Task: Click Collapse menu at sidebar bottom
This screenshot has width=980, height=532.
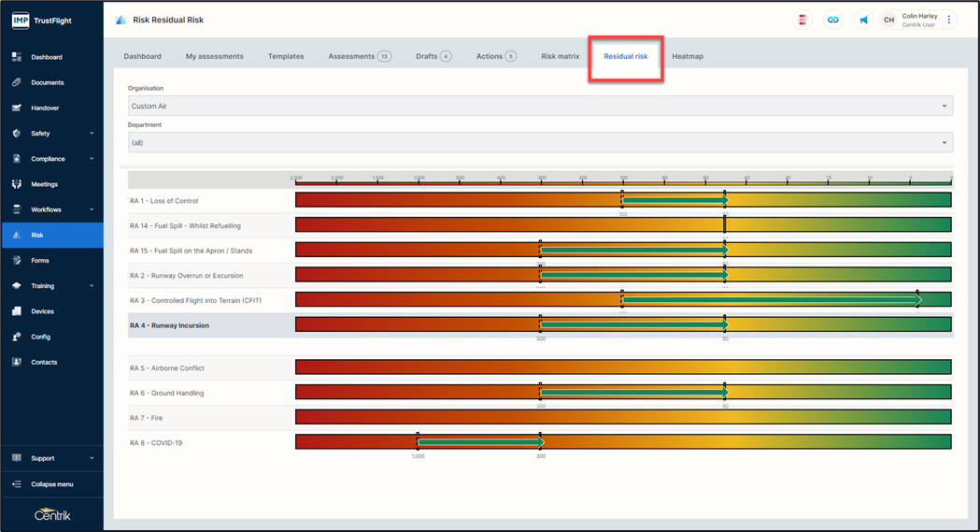Action: (x=52, y=484)
